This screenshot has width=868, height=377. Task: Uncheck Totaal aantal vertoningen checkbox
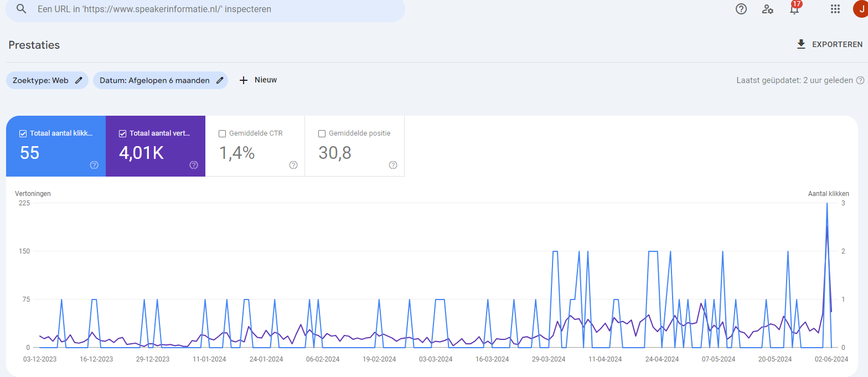pyautogui.click(x=122, y=133)
